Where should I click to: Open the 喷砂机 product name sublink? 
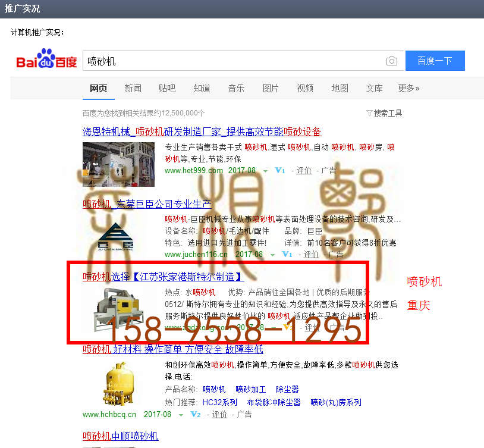click(214, 390)
